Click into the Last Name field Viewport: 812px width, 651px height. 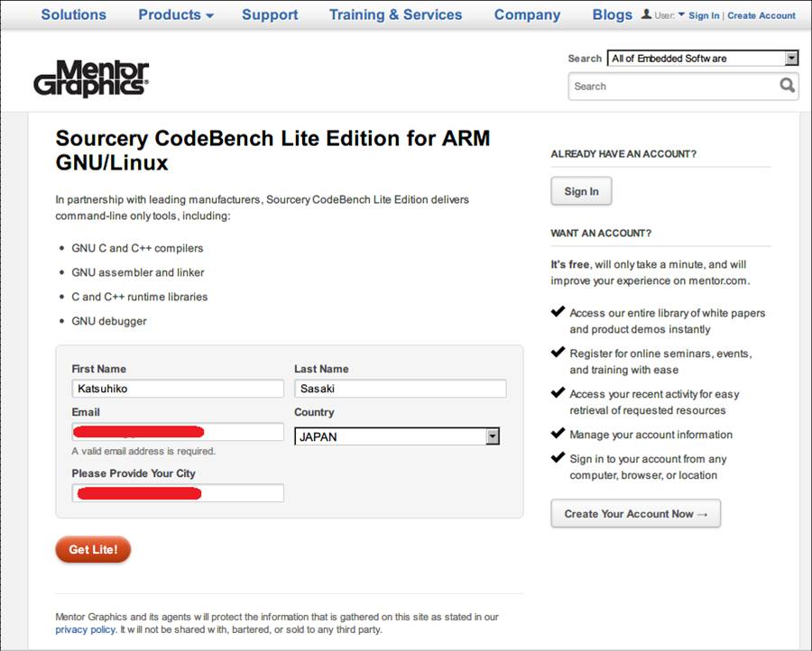400,389
